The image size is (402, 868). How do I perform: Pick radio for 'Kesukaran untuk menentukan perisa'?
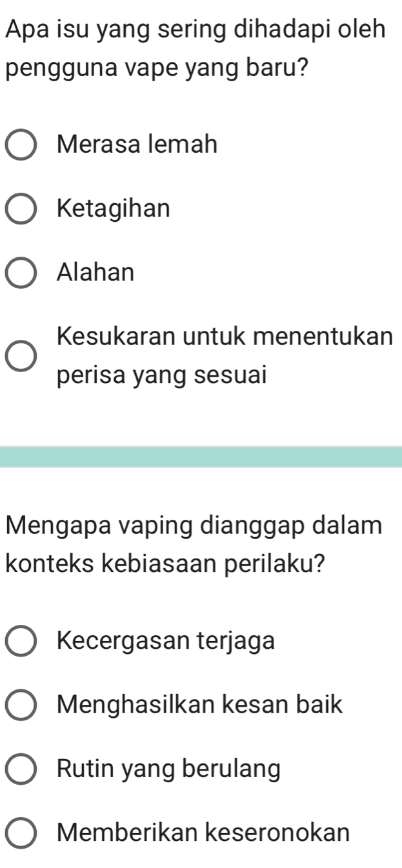21,357
